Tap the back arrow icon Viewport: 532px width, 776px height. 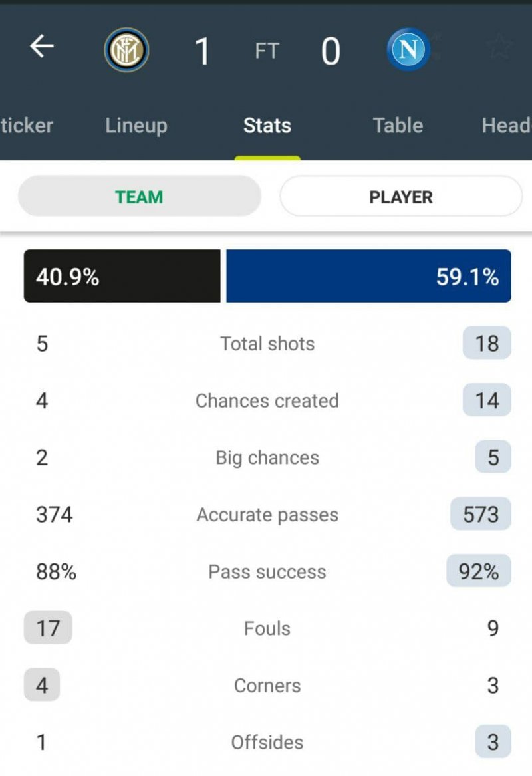42,47
